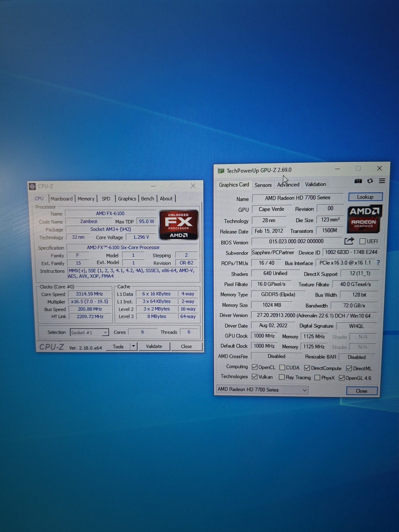Switch to the Memory tab in CPU-Z

click(86, 199)
